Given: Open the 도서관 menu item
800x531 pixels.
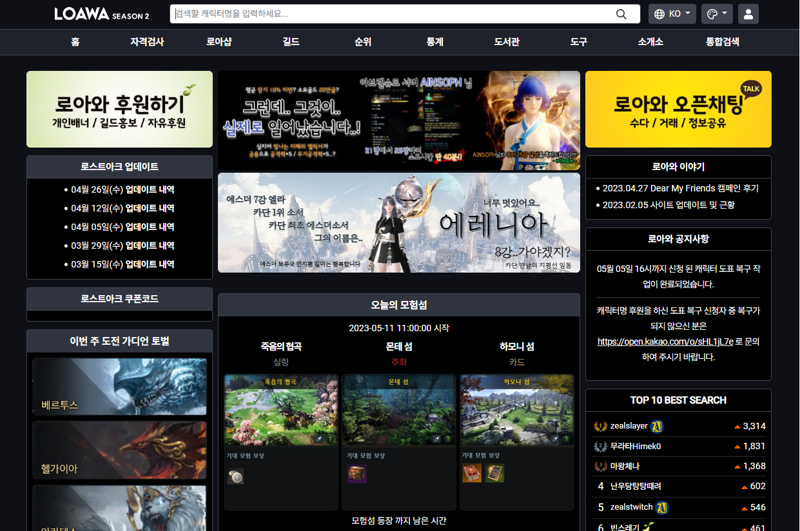Looking at the screenshot, I should 507,42.
